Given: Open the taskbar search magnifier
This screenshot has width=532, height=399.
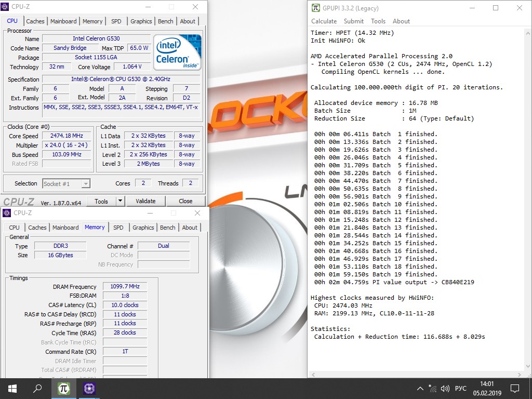Looking at the screenshot, I should pyautogui.click(x=37, y=389).
